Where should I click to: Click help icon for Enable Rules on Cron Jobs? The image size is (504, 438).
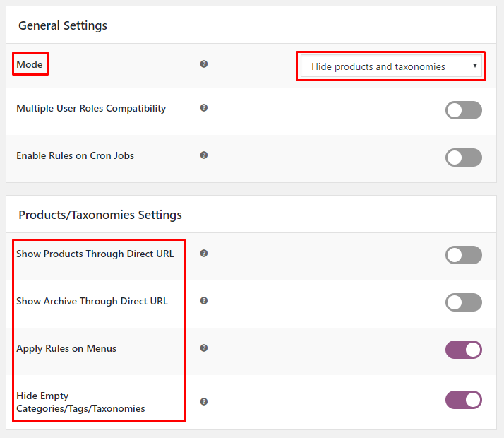[204, 155]
